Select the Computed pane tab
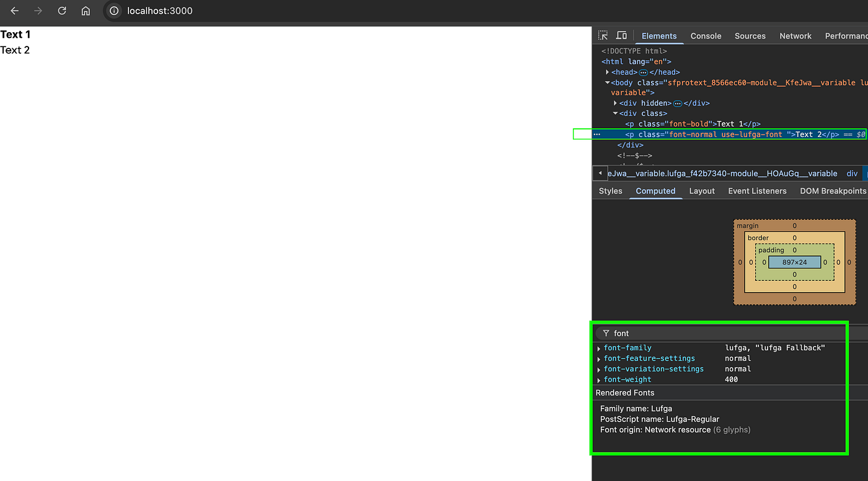 tap(655, 191)
